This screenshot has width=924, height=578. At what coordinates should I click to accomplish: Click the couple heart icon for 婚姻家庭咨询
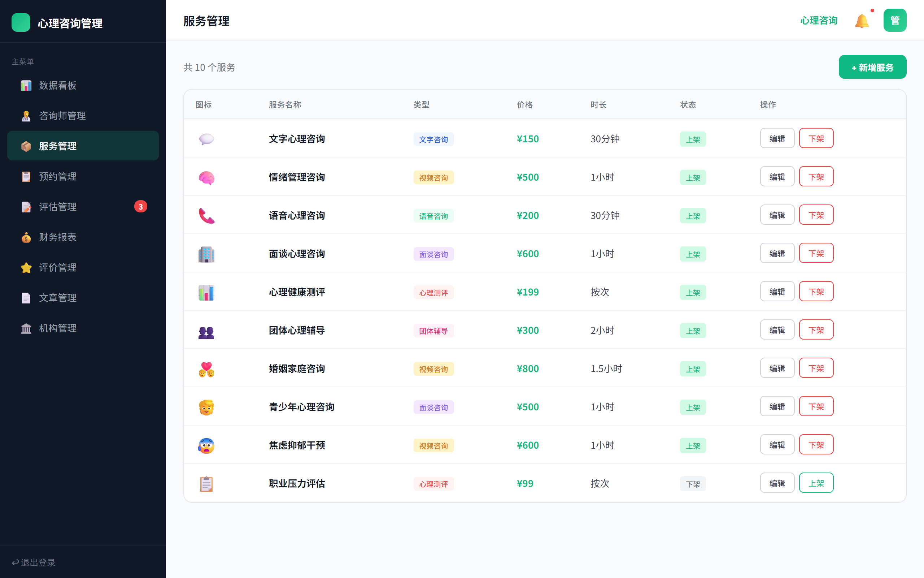(x=206, y=369)
